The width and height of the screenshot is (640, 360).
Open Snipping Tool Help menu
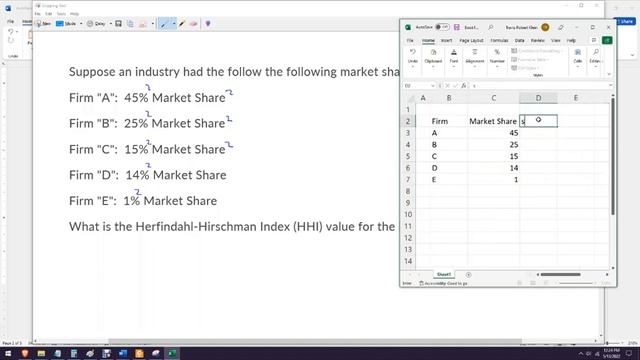pos(74,14)
